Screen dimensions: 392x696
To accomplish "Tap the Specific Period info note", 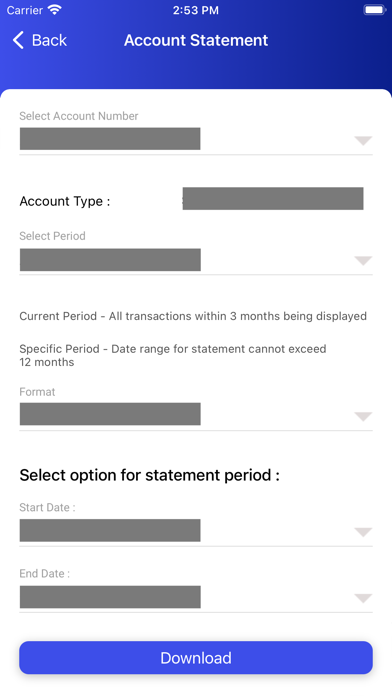I will pos(173,355).
